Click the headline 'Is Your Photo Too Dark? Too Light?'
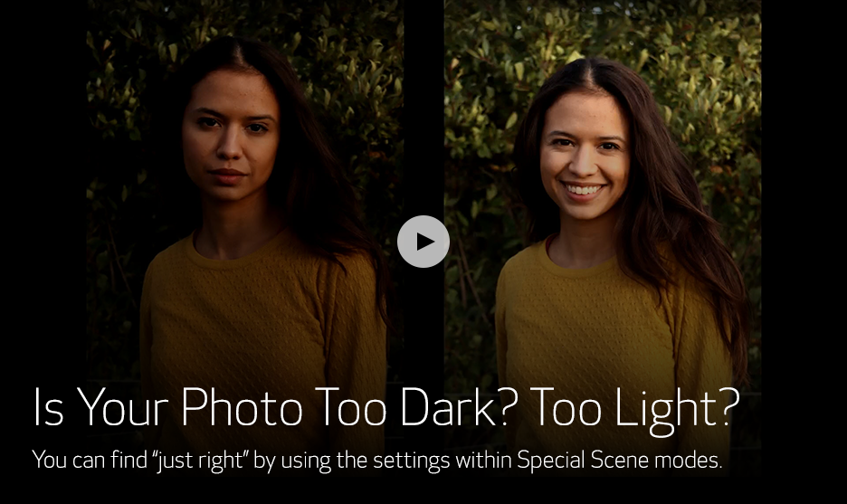The image size is (847, 504). coord(385,409)
